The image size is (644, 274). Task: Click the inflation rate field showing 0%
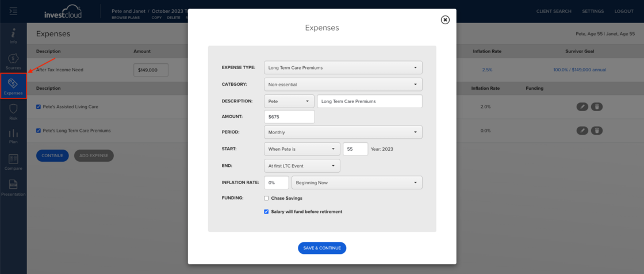[276, 182]
